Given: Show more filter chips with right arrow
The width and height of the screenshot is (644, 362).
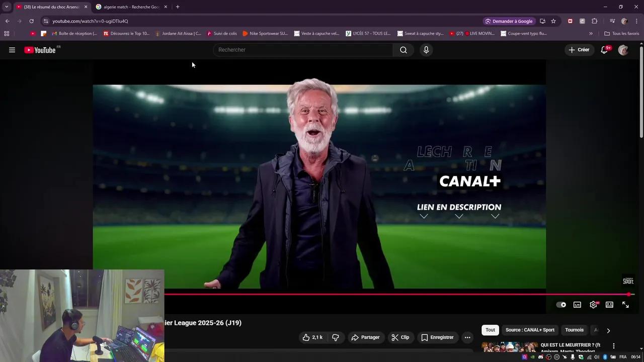Looking at the screenshot, I should [x=608, y=330].
